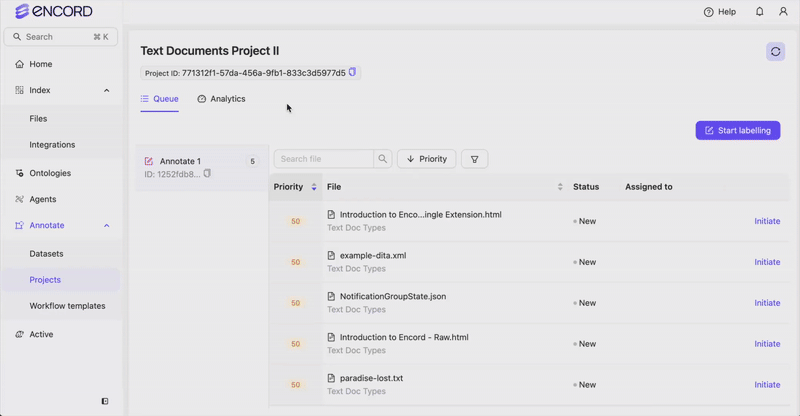800x416 pixels.
Task: Click the Annotate 1 stage icon
Action: pyautogui.click(x=148, y=161)
